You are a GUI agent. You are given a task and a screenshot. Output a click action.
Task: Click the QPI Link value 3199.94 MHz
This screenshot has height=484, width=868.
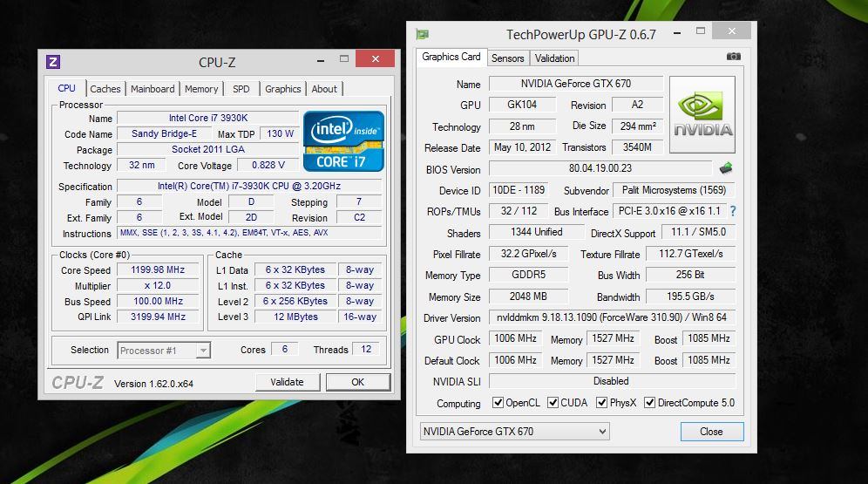pyautogui.click(x=158, y=317)
